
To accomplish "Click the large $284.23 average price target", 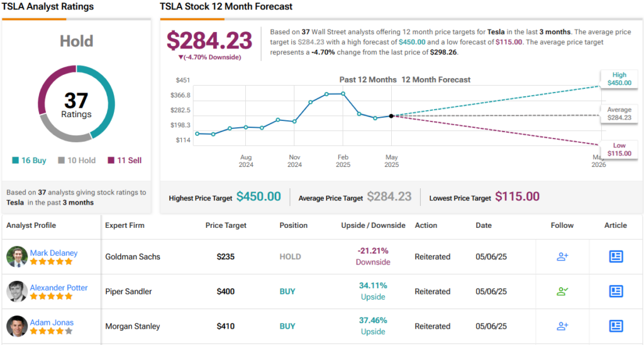I will [x=209, y=40].
